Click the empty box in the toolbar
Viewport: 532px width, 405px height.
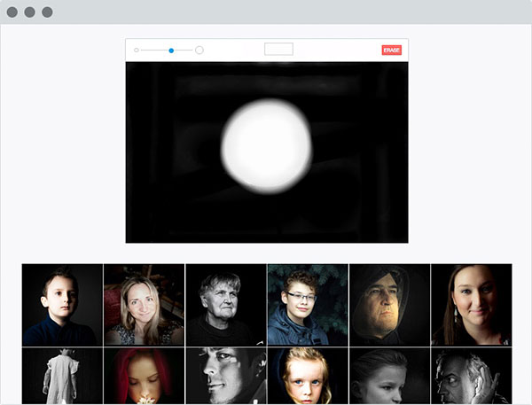(x=278, y=50)
